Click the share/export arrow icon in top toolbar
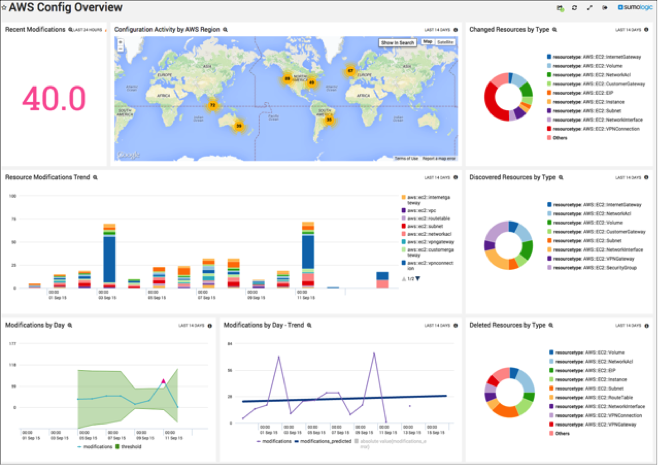This screenshot has height=465, width=658. pyautogui.click(x=605, y=8)
